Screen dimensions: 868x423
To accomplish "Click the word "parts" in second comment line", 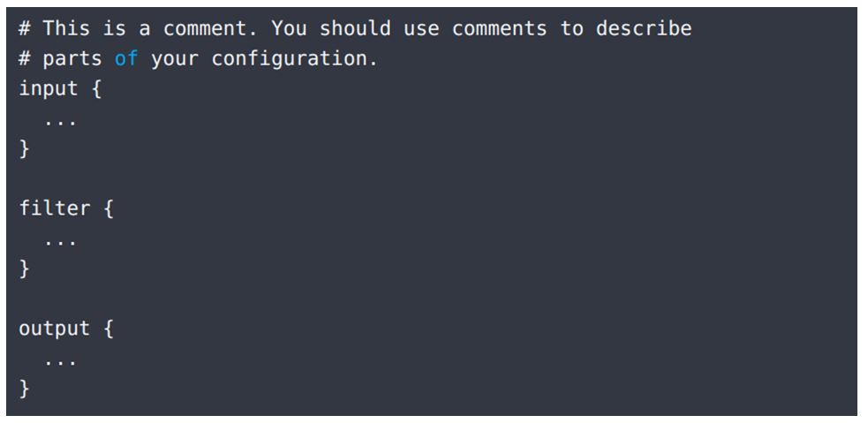I will 72,59.
